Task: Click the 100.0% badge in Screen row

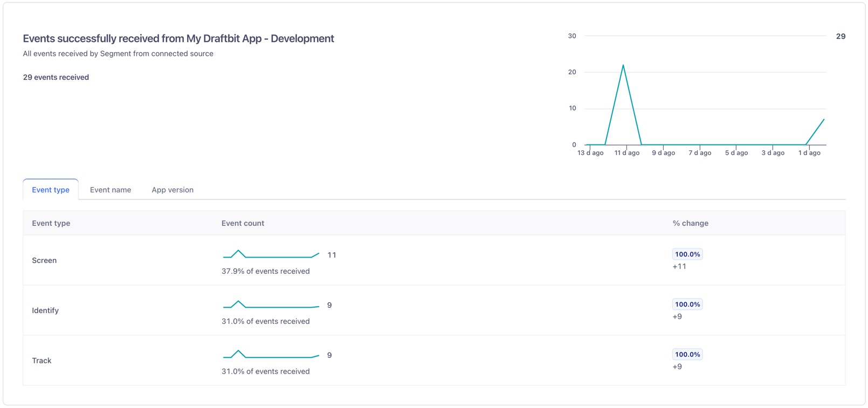Action: (x=687, y=254)
